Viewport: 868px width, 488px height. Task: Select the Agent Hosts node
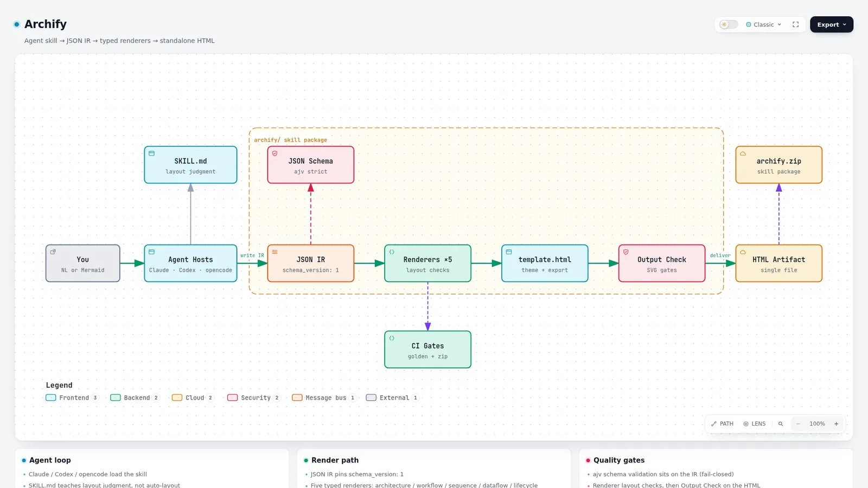(x=190, y=264)
